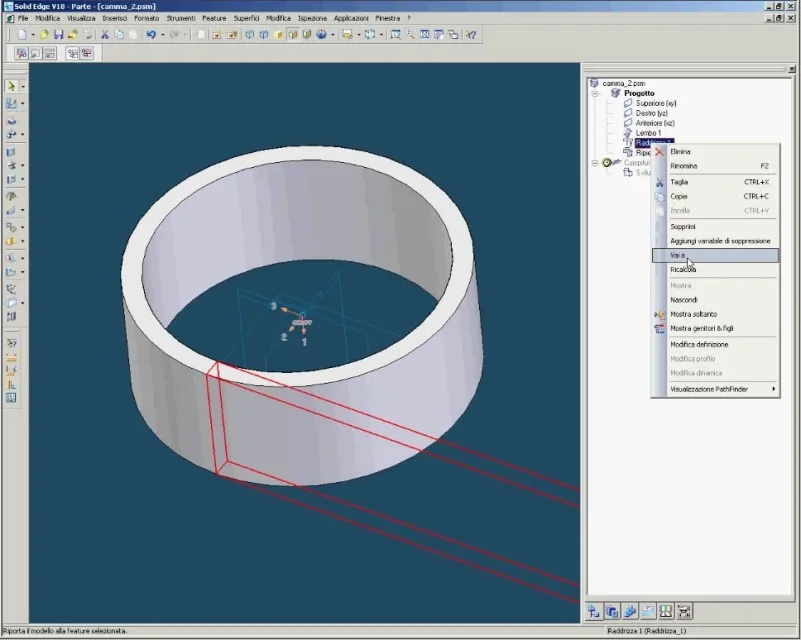Open dropdown arrow beside the Sketch tool
The height and width of the screenshot is (640, 801).
pyautogui.click(x=22, y=104)
